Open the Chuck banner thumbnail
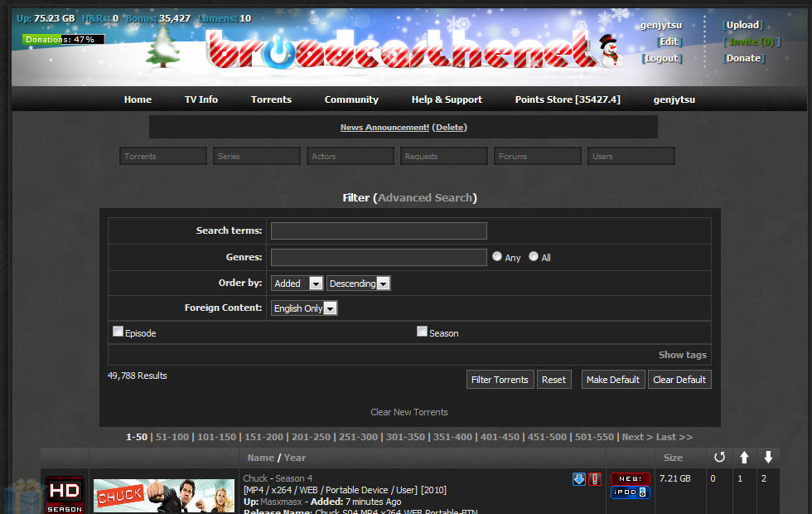Image resolution: width=812 pixels, height=514 pixels. pyautogui.click(x=164, y=496)
